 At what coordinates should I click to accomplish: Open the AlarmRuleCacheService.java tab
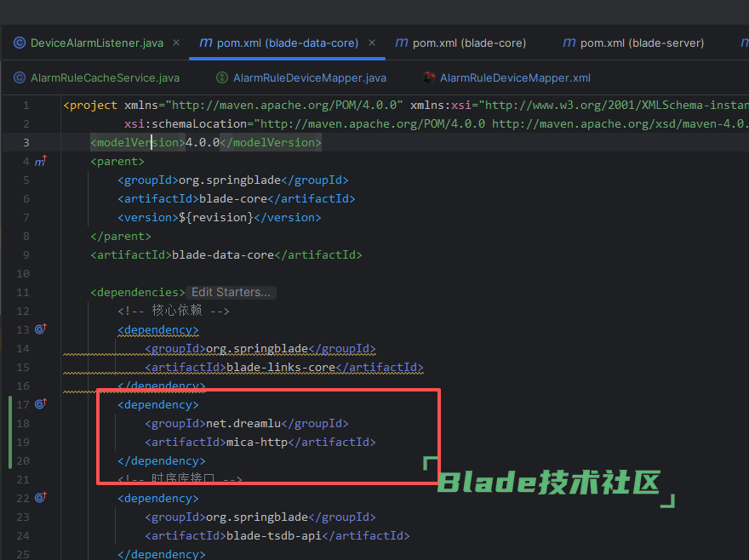105,77
